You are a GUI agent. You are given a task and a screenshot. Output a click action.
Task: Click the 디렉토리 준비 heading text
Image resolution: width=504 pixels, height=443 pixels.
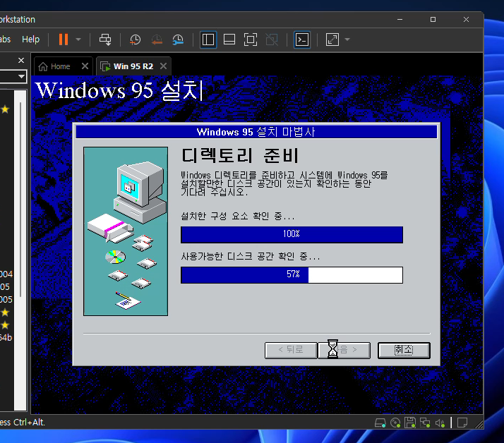point(240,155)
